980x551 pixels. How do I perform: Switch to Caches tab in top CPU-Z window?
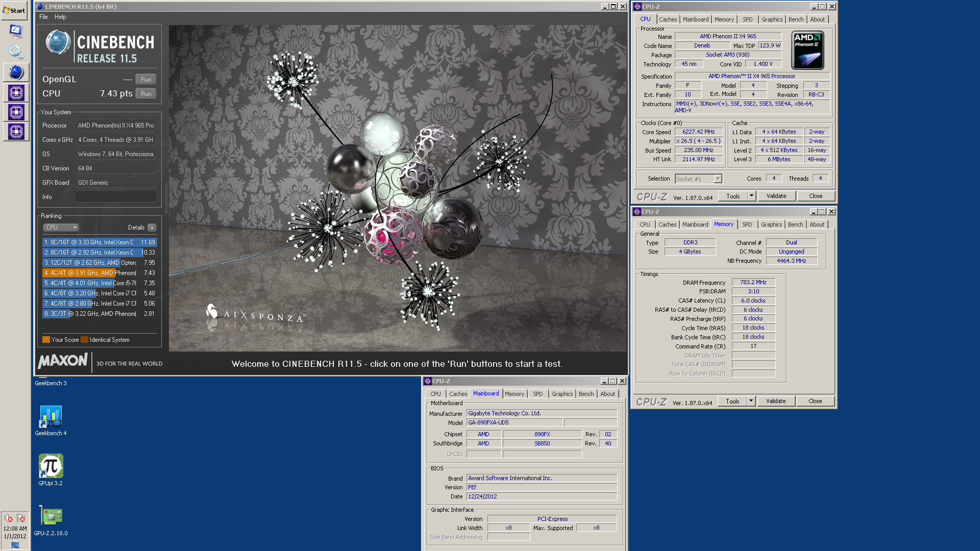pos(668,19)
